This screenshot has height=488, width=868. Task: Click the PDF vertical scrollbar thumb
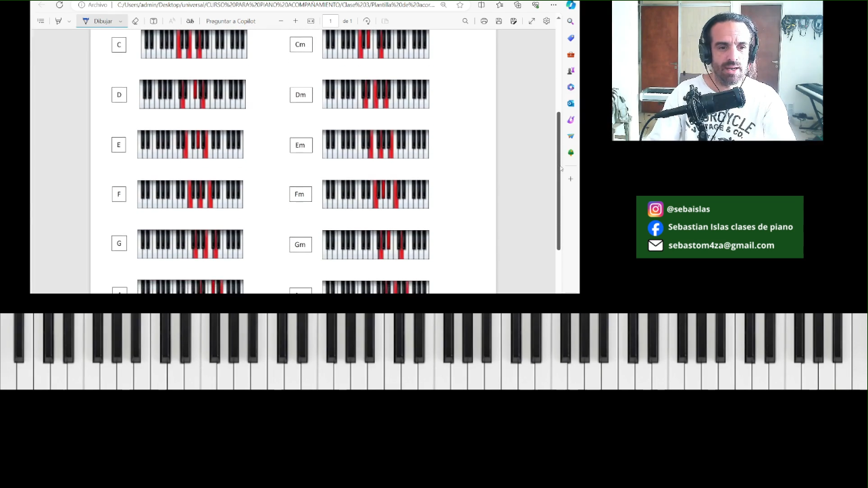pyautogui.click(x=559, y=181)
